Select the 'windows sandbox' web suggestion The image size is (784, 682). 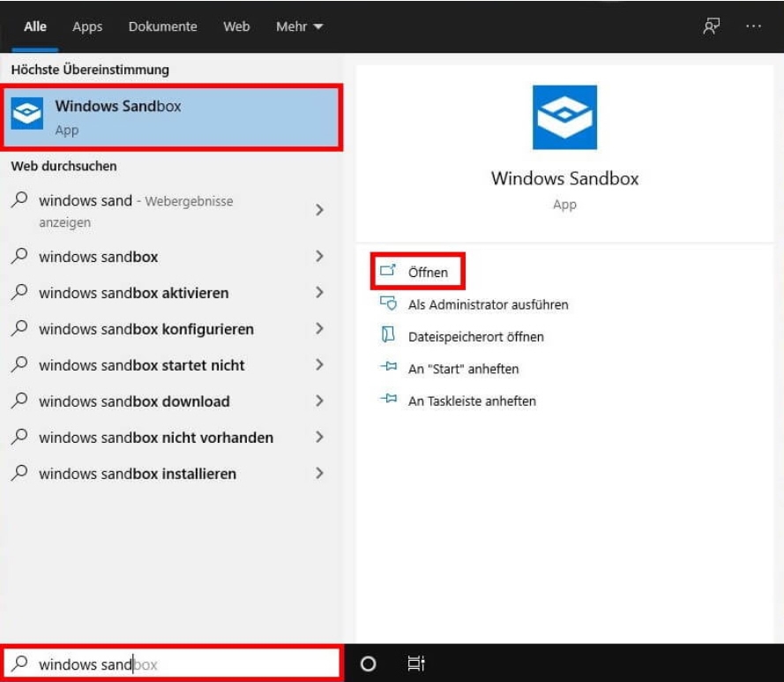(170, 257)
